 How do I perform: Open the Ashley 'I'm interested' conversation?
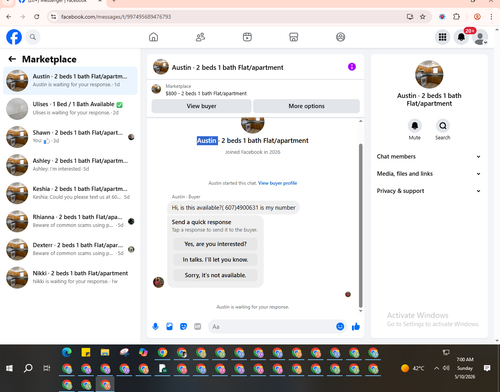point(70,165)
